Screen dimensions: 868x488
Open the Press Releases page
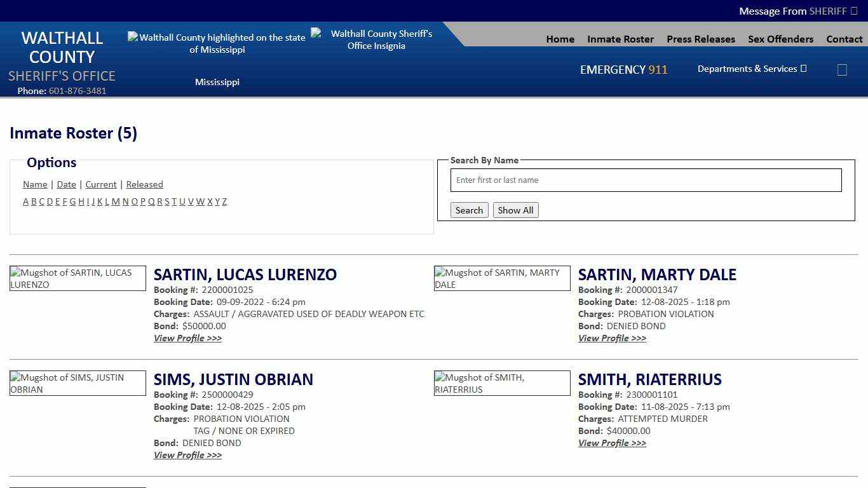tap(700, 39)
